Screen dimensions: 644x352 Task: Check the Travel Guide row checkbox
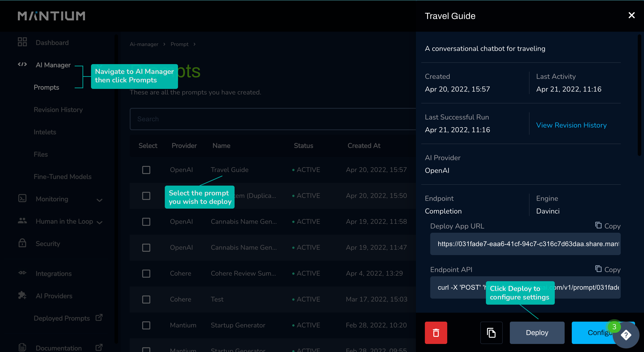(x=146, y=170)
